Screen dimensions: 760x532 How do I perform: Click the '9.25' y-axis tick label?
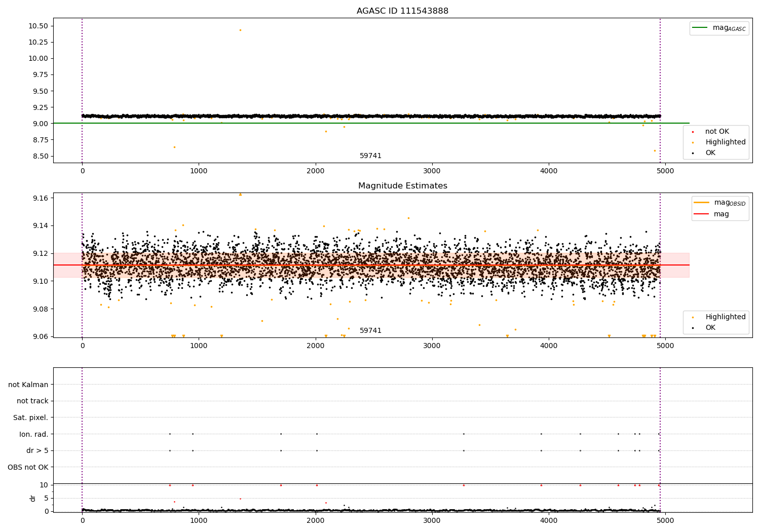[x=40, y=107]
